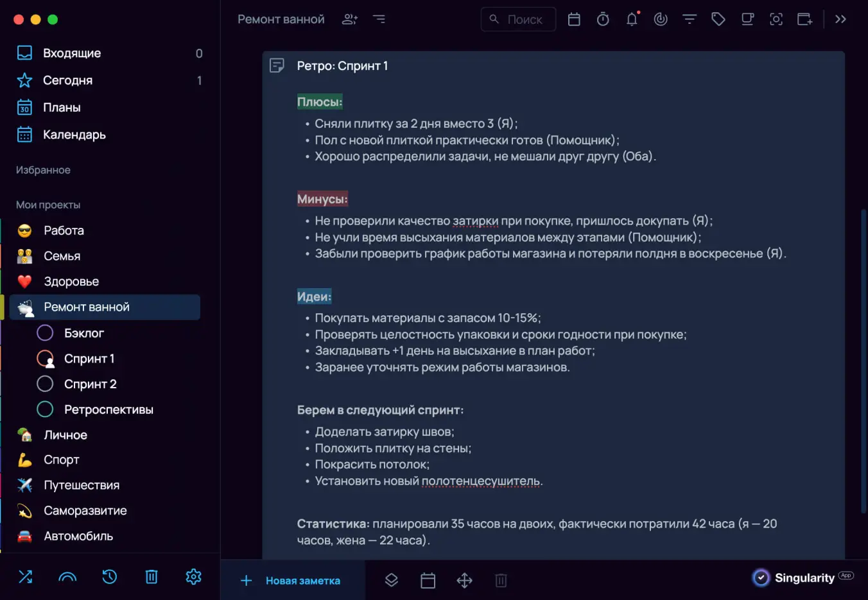Viewport: 868px width, 600px height.
Task: Open the calendar icon in top toolbar
Action: [574, 19]
